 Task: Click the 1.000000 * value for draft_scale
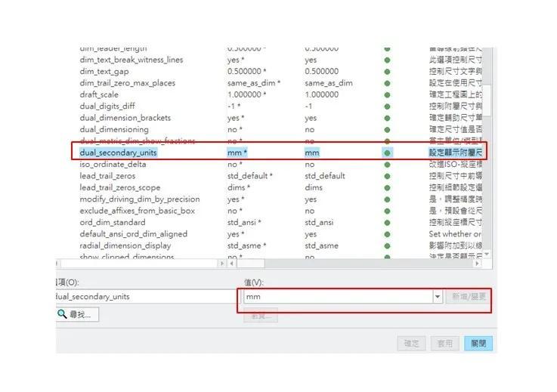[x=247, y=94]
